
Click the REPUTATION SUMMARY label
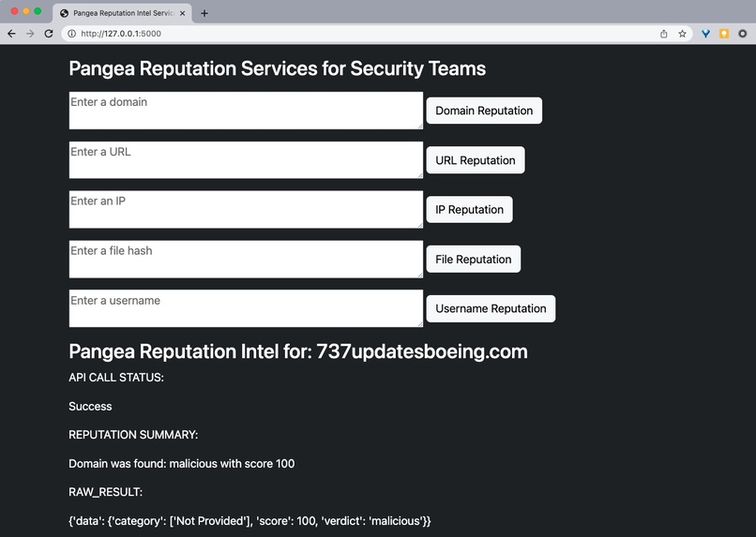pyautogui.click(x=133, y=435)
